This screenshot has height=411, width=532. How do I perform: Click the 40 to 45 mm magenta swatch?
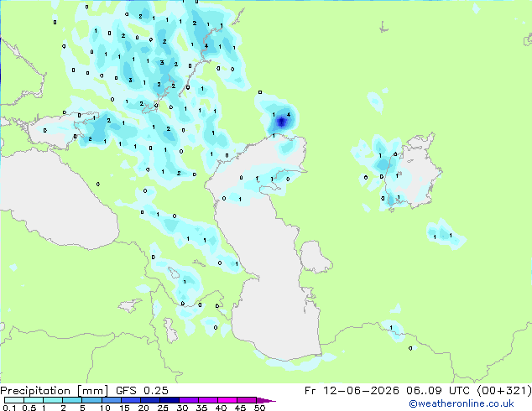point(227,400)
